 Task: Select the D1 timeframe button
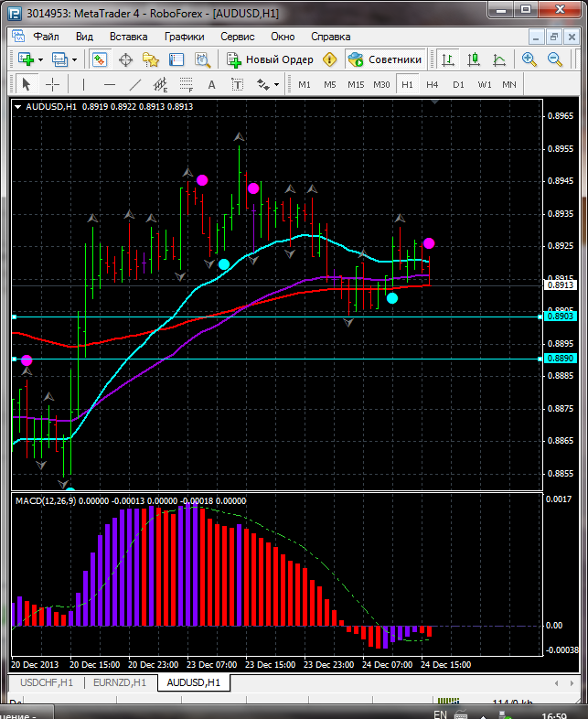click(x=458, y=84)
